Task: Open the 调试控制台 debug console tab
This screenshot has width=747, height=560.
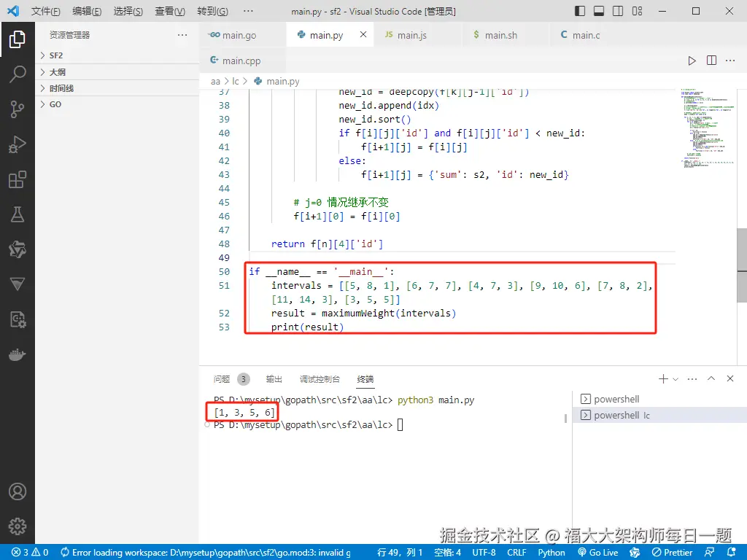Action: [x=320, y=379]
